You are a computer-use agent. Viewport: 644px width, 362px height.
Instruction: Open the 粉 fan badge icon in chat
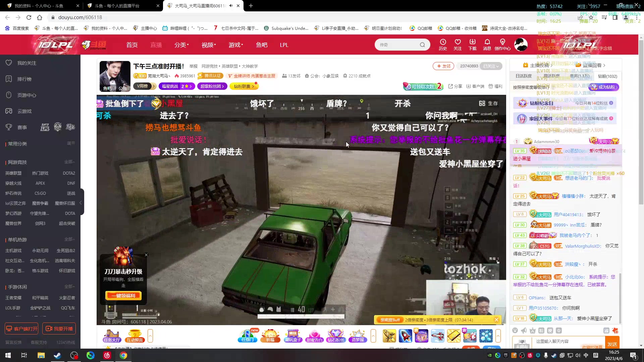click(x=541, y=330)
